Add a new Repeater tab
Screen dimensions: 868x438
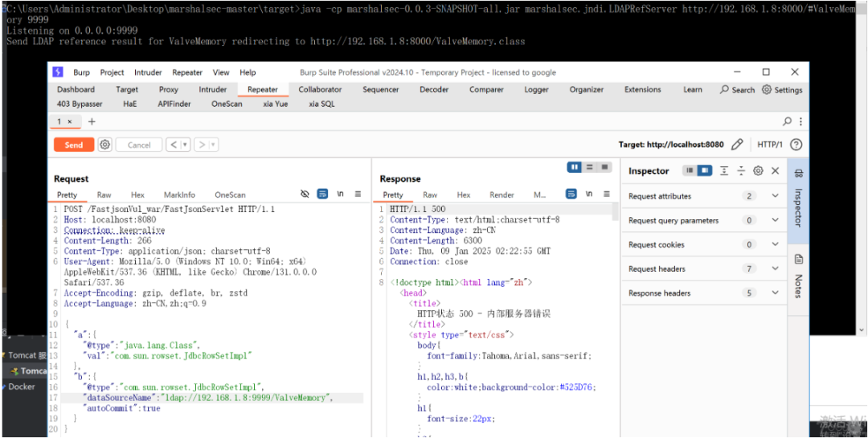point(92,121)
